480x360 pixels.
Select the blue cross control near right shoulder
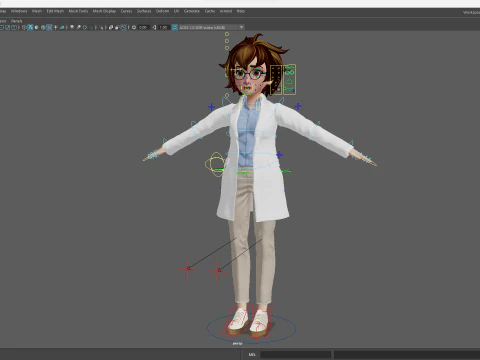click(298, 106)
